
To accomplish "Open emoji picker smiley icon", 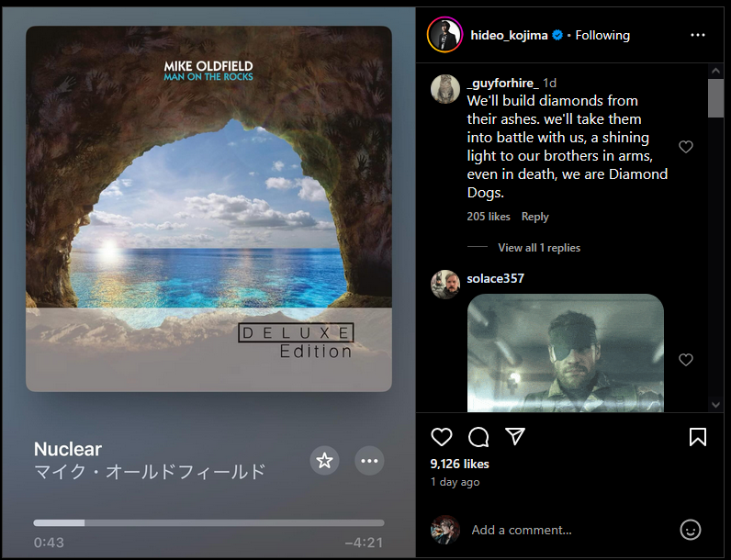I will pyautogui.click(x=691, y=530).
